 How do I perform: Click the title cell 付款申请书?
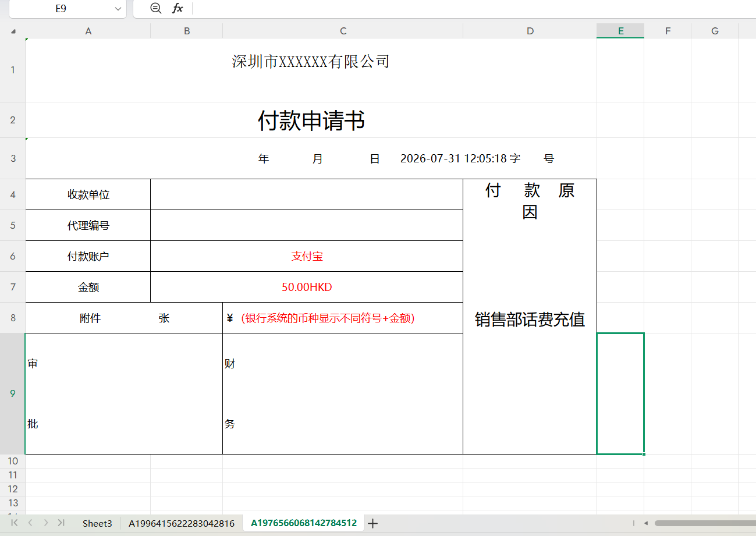click(x=311, y=120)
